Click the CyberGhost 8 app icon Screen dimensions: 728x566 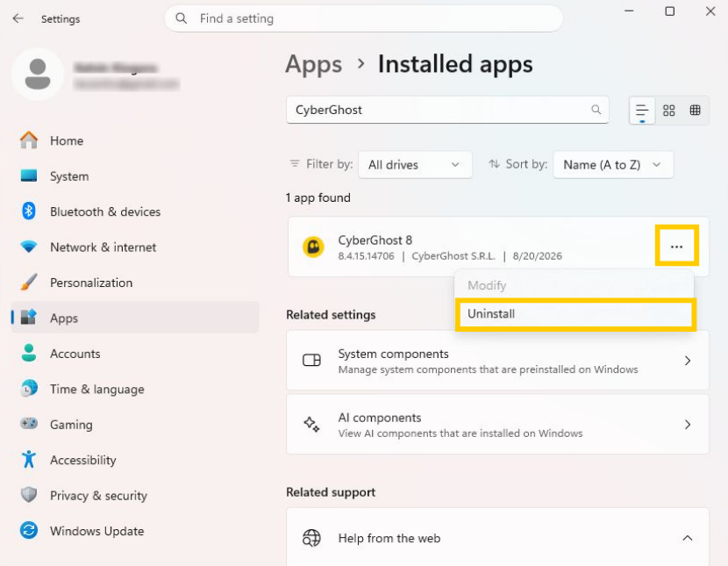313,247
